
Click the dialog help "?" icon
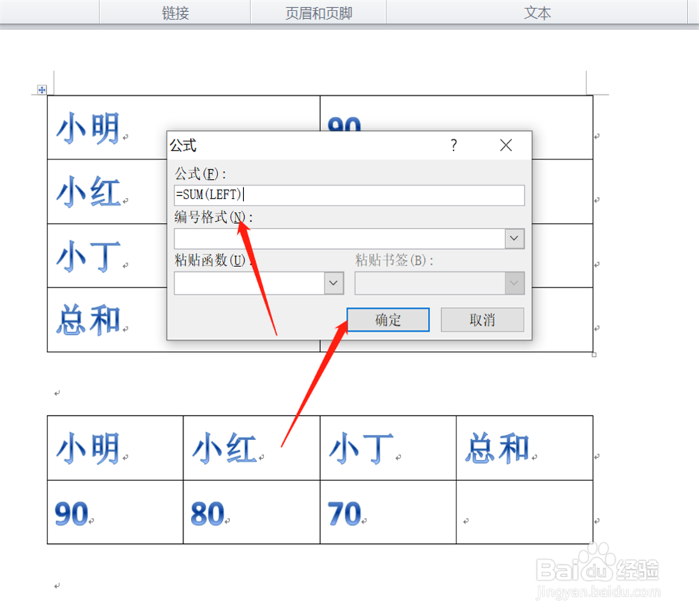(x=453, y=145)
